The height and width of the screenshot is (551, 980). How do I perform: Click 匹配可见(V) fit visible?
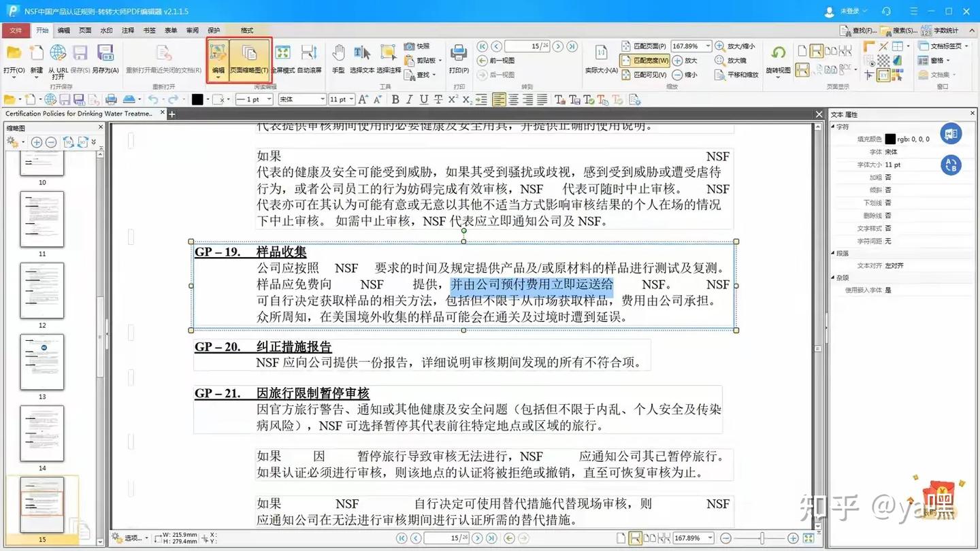point(644,75)
